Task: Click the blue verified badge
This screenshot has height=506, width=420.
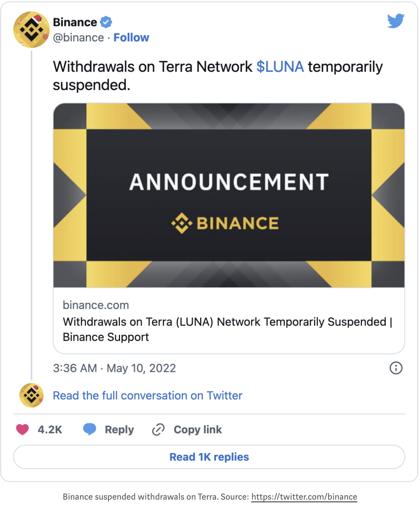Action: (x=106, y=22)
